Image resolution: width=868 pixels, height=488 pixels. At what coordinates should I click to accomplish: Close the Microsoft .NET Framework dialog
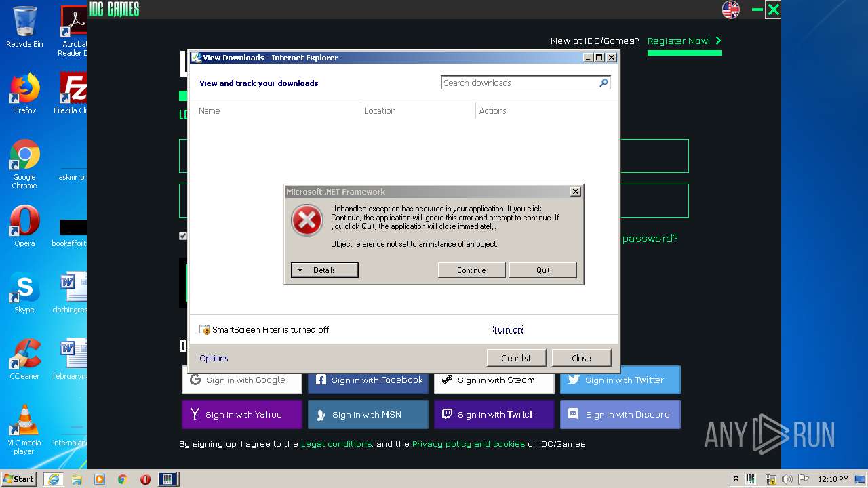pyautogui.click(x=576, y=192)
